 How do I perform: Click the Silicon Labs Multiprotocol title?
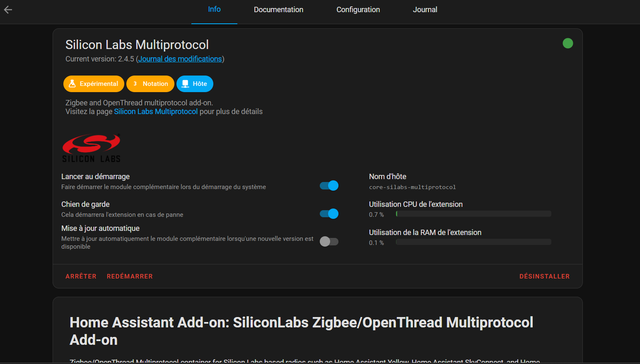(x=137, y=44)
